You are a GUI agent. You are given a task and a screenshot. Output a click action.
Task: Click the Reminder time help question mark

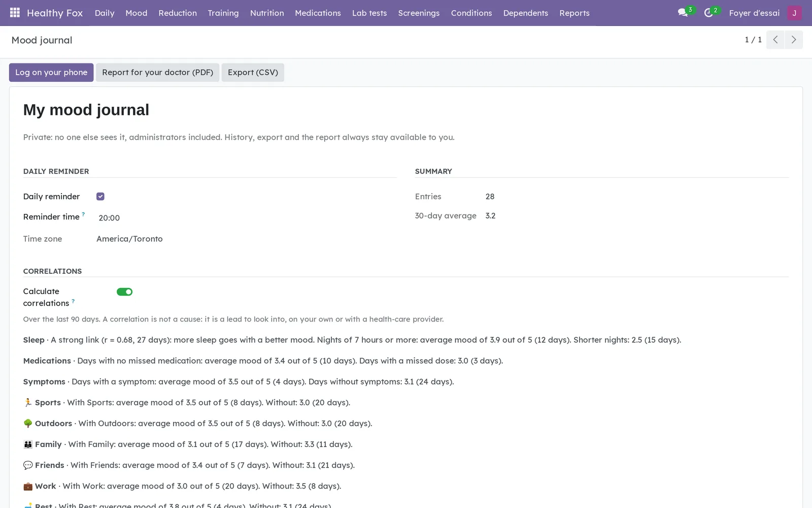click(83, 214)
